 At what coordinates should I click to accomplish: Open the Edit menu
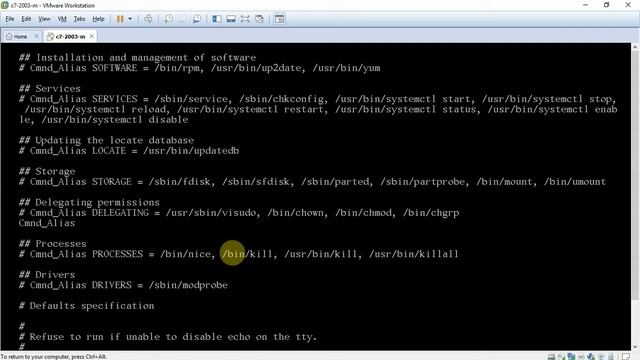click(26, 19)
